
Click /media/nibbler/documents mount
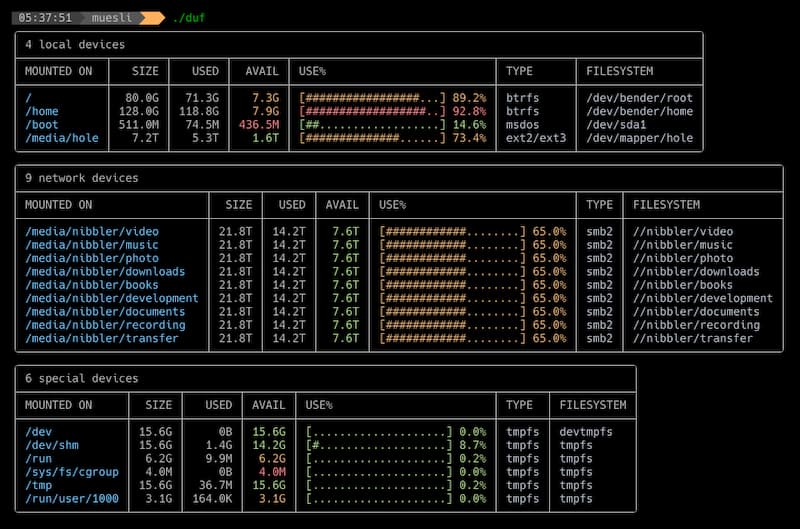(105, 311)
